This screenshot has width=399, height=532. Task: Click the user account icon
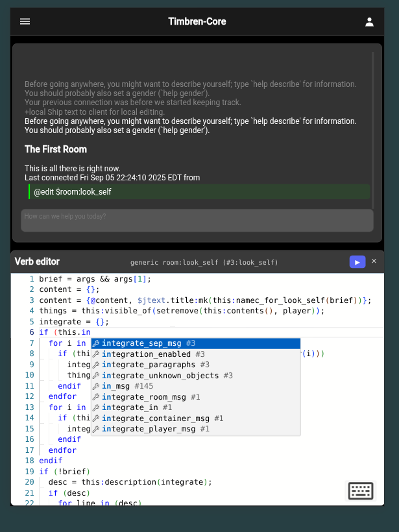pos(369,21)
